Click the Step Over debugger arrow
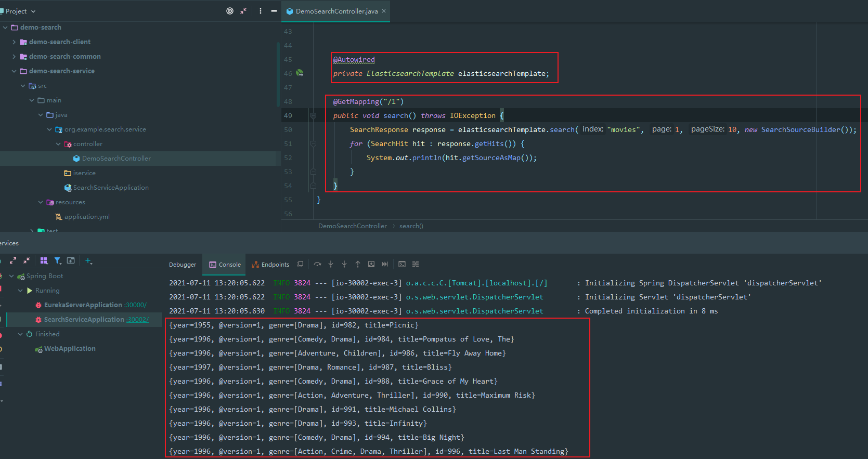The image size is (868, 459). [x=317, y=264]
